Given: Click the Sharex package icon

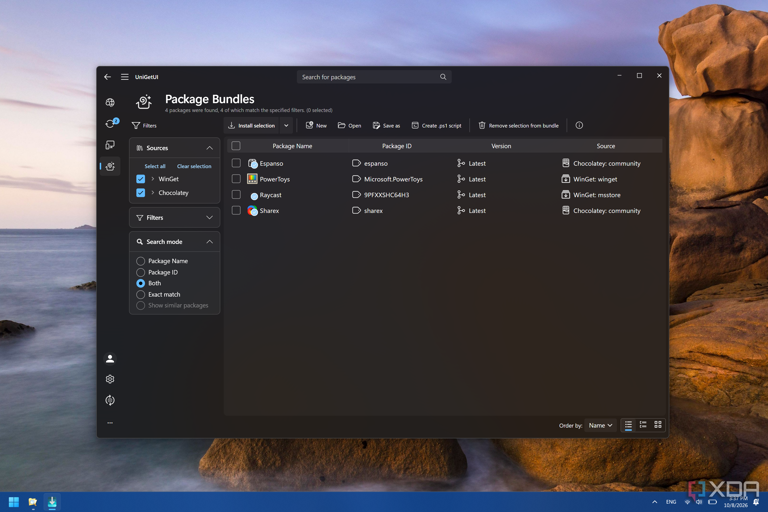Looking at the screenshot, I should coord(253,211).
